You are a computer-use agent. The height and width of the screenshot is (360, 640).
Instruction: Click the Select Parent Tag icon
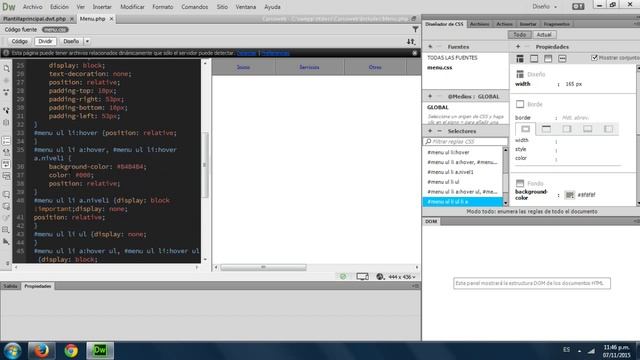pos(6,111)
